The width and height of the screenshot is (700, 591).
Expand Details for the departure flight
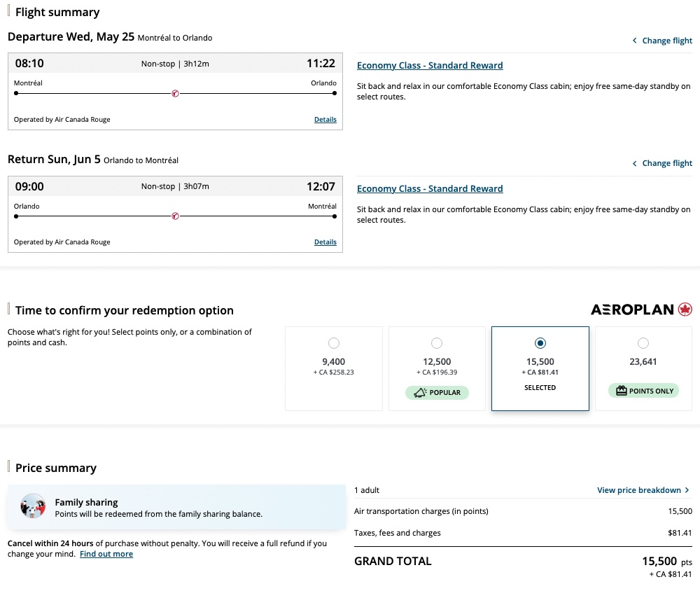point(325,119)
